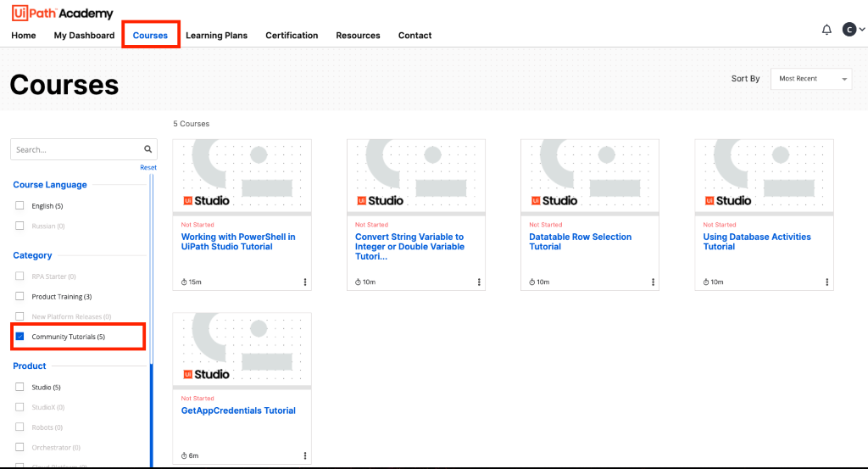Screen dimensions: 868x469
Task: Tick the StudioX (0) product checkbox
Action: coord(19,407)
